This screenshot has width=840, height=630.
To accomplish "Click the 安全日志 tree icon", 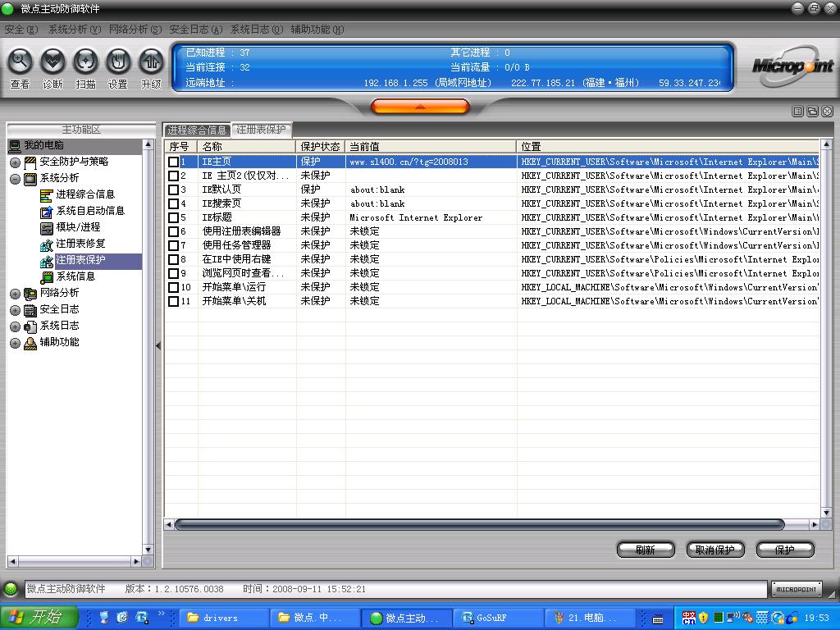I will point(30,310).
